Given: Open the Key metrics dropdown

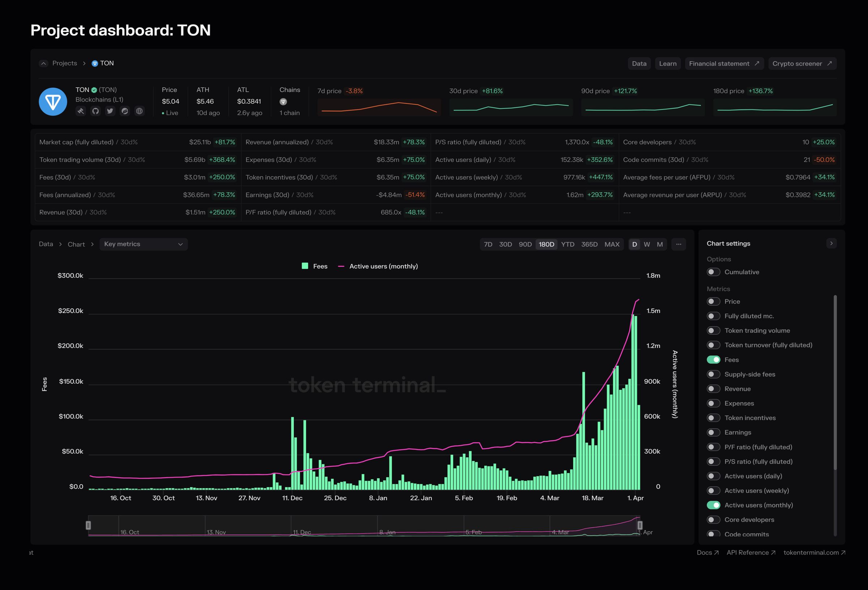Looking at the screenshot, I should pyautogui.click(x=144, y=244).
